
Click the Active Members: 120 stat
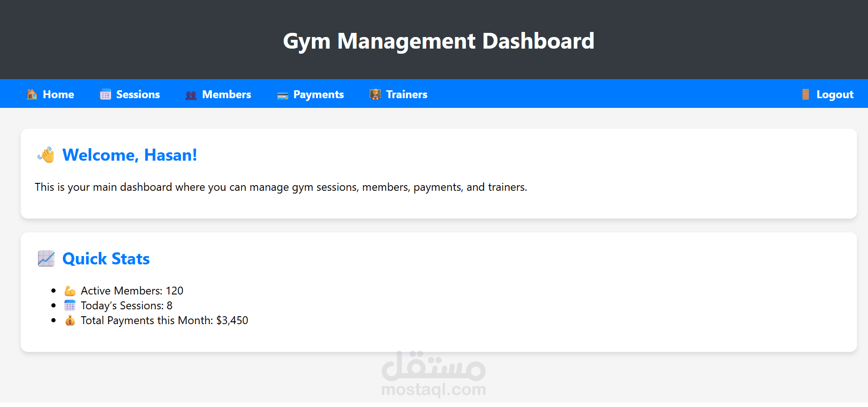132,291
